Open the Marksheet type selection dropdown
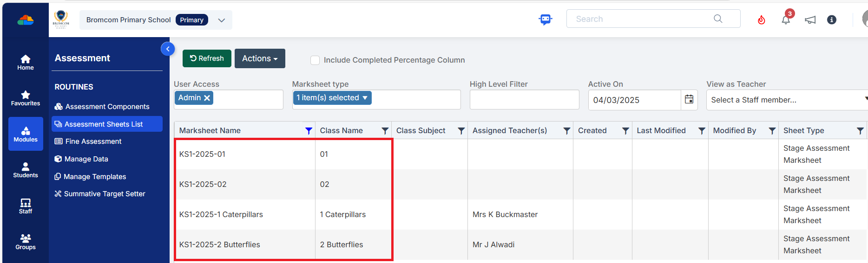868x263 pixels. point(332,98)
